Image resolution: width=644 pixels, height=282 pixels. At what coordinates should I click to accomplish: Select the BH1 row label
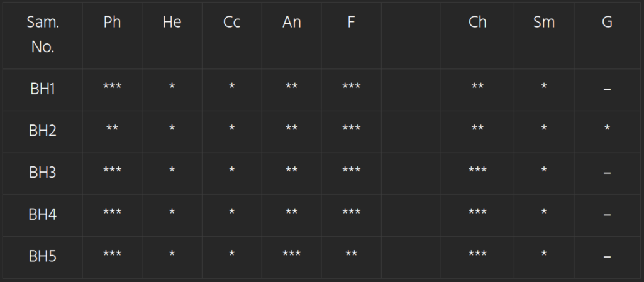point(43,89)
